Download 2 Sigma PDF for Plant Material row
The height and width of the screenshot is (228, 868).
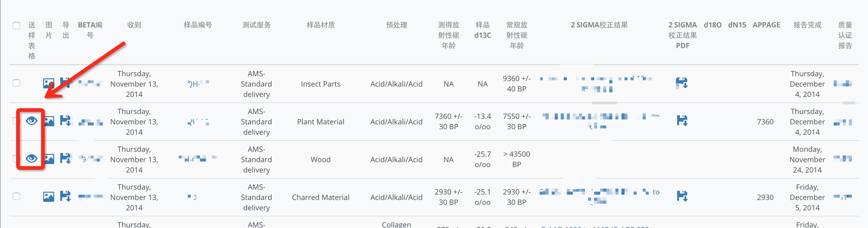tap(682, 121)
